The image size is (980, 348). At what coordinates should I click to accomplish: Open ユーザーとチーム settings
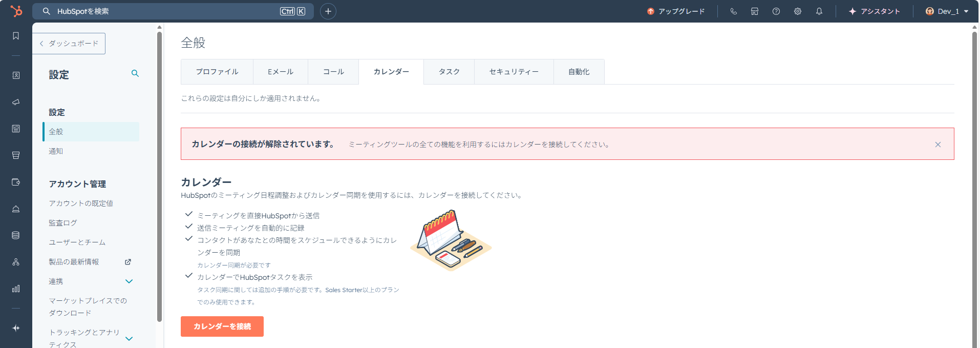point(77,242)
